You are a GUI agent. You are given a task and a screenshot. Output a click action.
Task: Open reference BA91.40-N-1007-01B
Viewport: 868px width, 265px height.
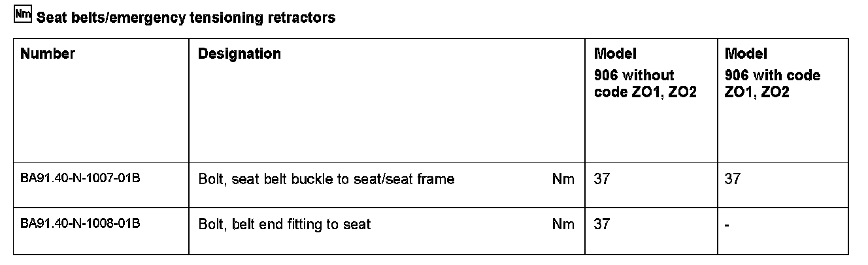point(80,178)
